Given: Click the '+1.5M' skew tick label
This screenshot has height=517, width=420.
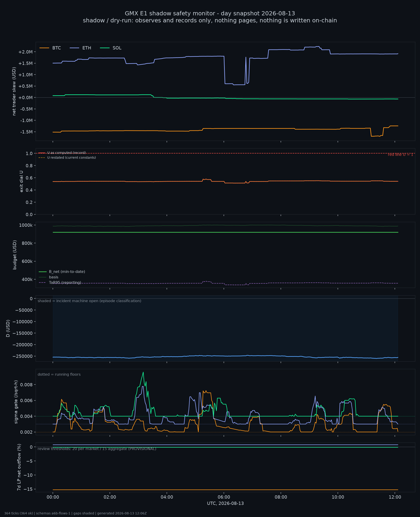Looking at the screenshot, I should [25, 63].
